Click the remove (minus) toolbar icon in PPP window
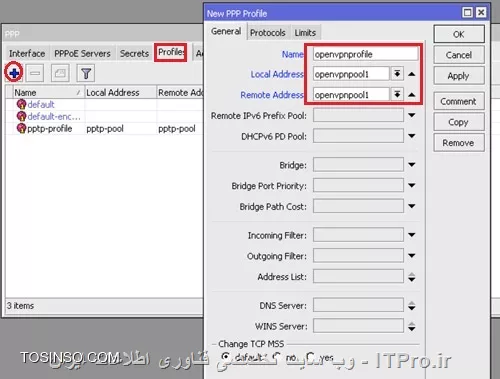The width and height of the screenshot is (500, 379). (x=35, y=73)
